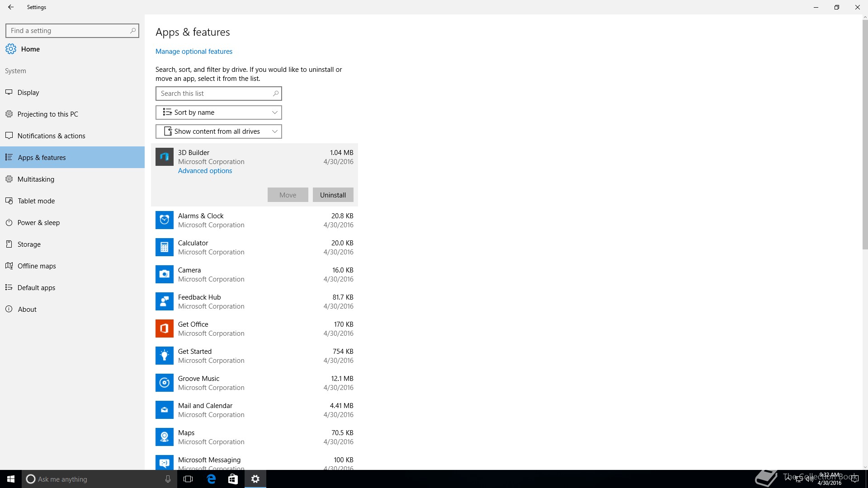The width and height of the screenshot is (868, 488).
Task: Select the Microsoft Messaging list entry
Action: coord(255,460)
